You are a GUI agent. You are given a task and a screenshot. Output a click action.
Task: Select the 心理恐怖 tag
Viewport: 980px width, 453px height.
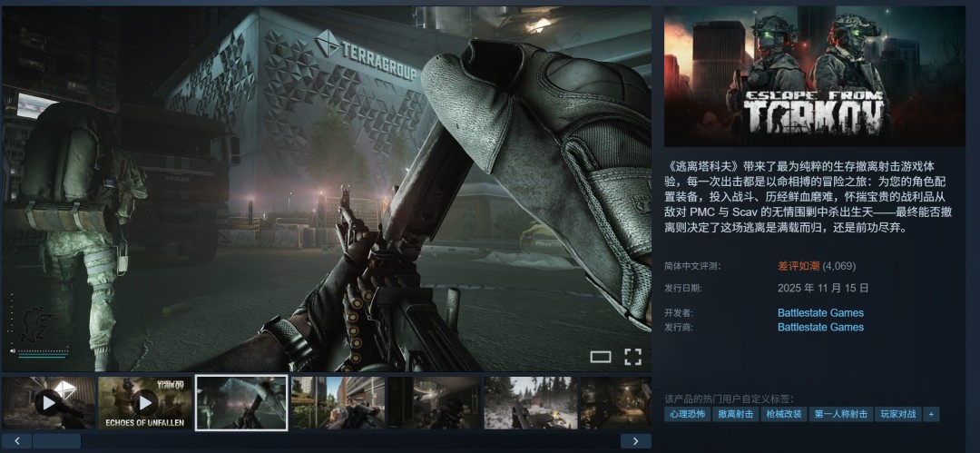686,414
